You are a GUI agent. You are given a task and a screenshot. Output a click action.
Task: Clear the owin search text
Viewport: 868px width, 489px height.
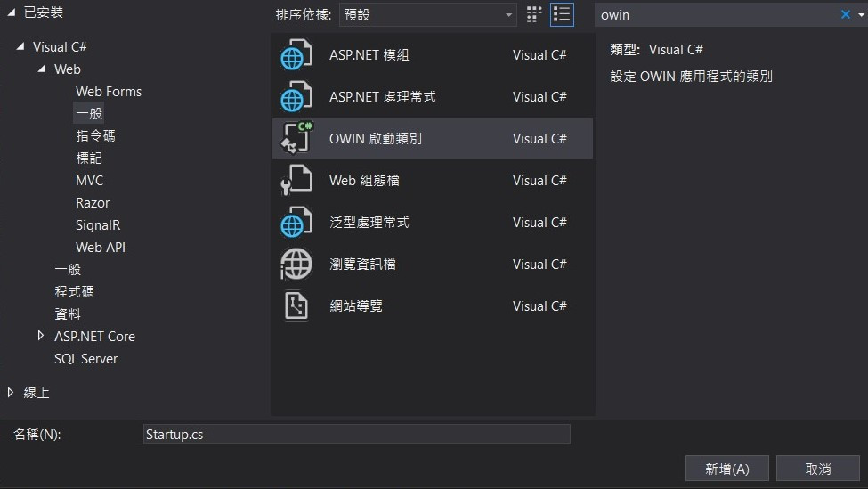[846, 14]
